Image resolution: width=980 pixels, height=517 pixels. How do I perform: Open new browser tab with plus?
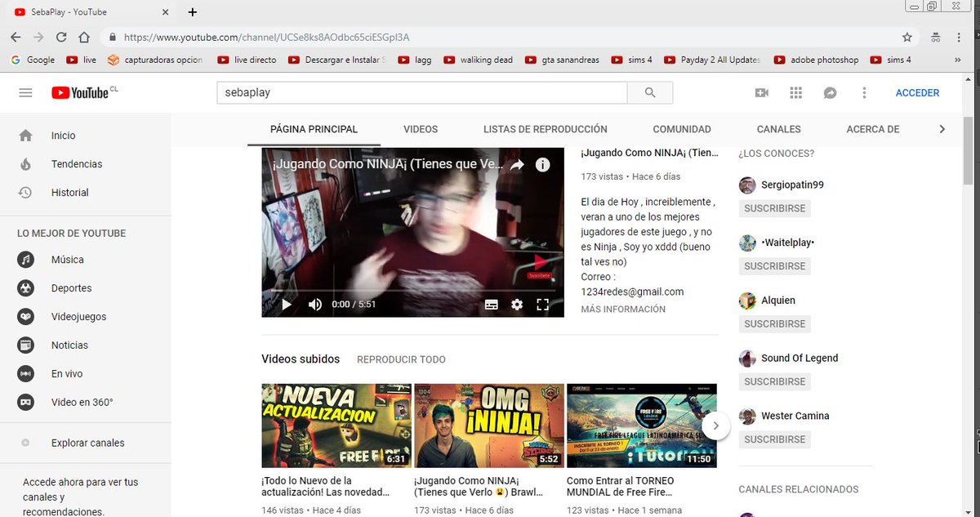coord(193,12)
